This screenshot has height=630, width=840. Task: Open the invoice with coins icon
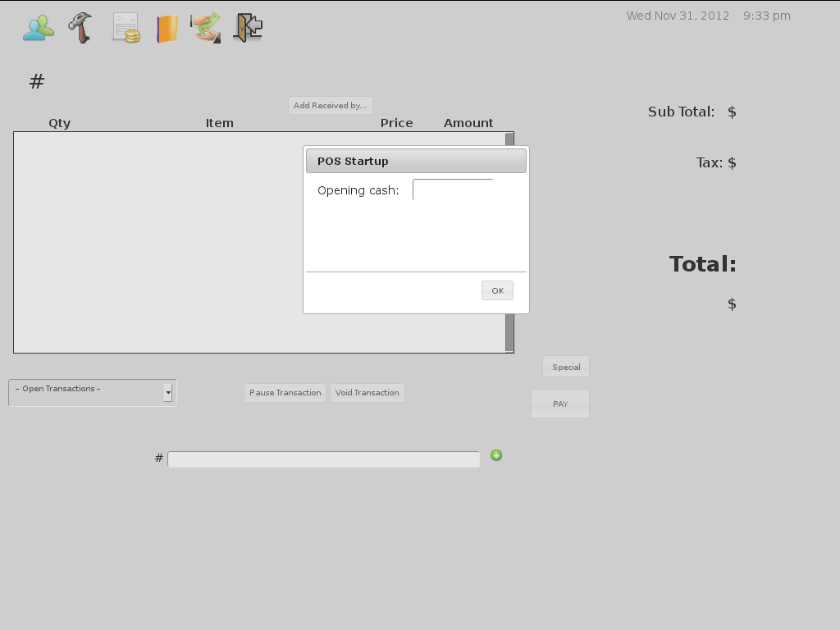pyautogui.click(x=126, y=28)
